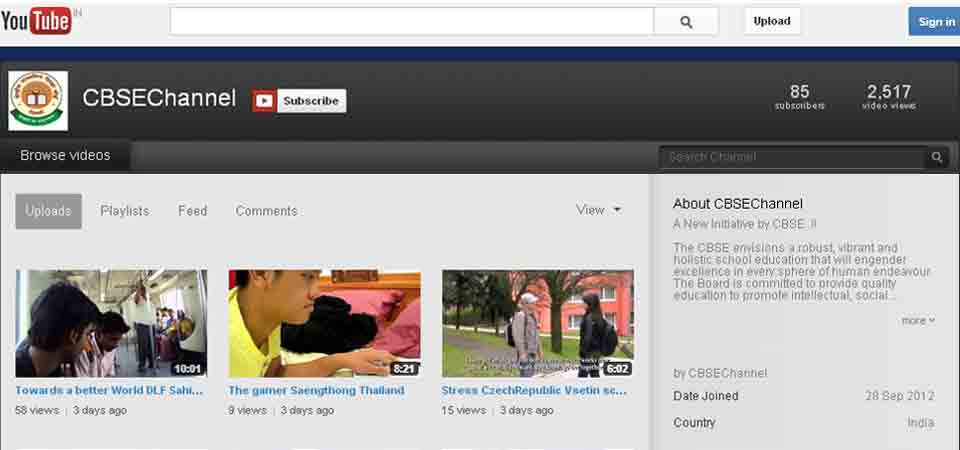Image resolution: width=960 pixels, height=450 pixels.
Task: Select the Uploads tab
Action: [x=48, y=211]
